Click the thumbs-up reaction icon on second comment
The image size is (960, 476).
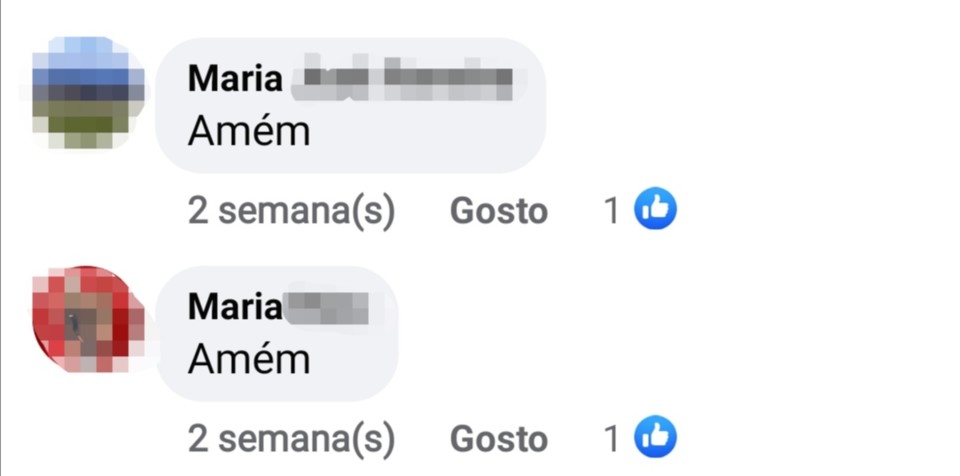point(655,437)
